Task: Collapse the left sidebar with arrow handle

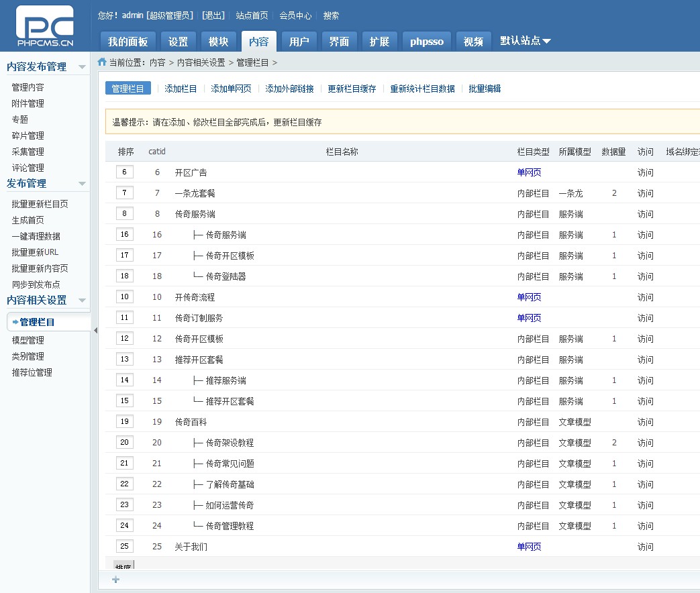Action: [95, 330]
